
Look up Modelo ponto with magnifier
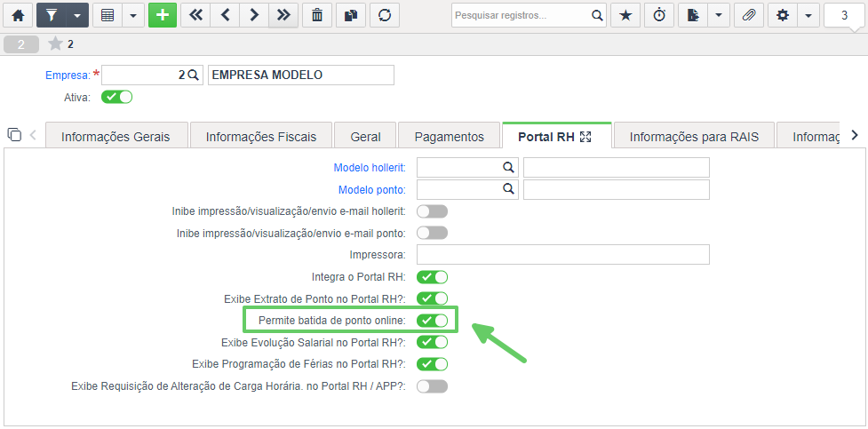(508, 189)
